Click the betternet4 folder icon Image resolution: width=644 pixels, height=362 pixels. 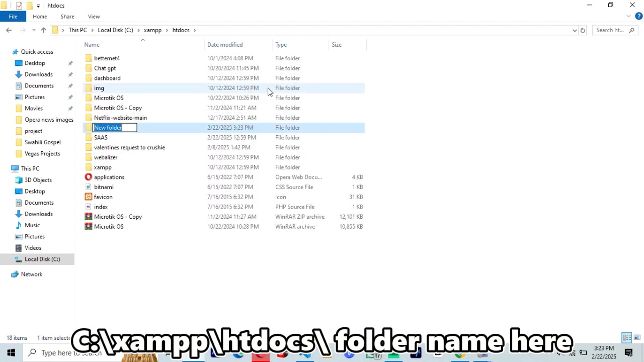[89, 58]
